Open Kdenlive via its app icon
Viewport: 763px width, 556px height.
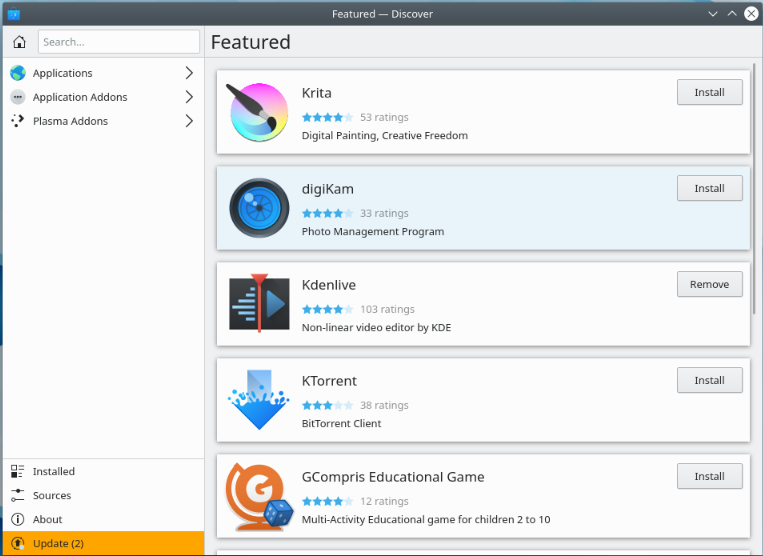pyautogui.click(x=259, y=304)
